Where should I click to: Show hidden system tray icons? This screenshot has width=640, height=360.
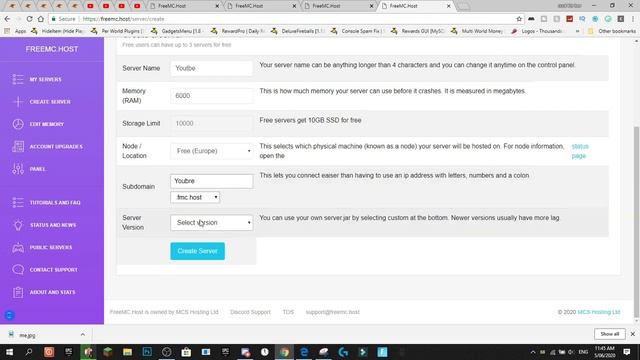pyautogui.click(x=533, y=352)
